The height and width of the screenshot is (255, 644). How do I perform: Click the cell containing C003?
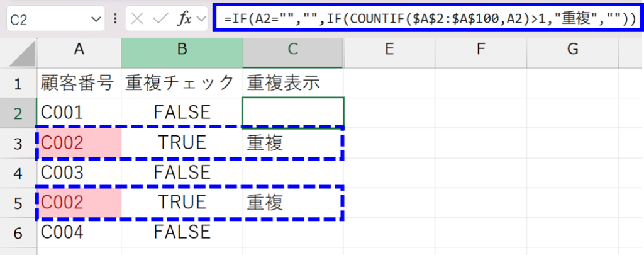79,173
